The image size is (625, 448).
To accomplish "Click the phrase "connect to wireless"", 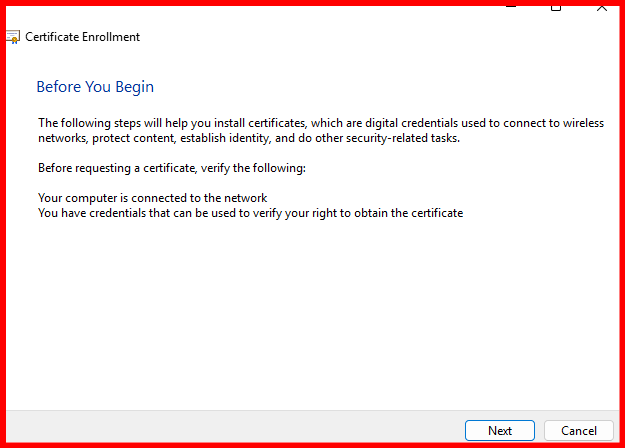I will [553, 123].
